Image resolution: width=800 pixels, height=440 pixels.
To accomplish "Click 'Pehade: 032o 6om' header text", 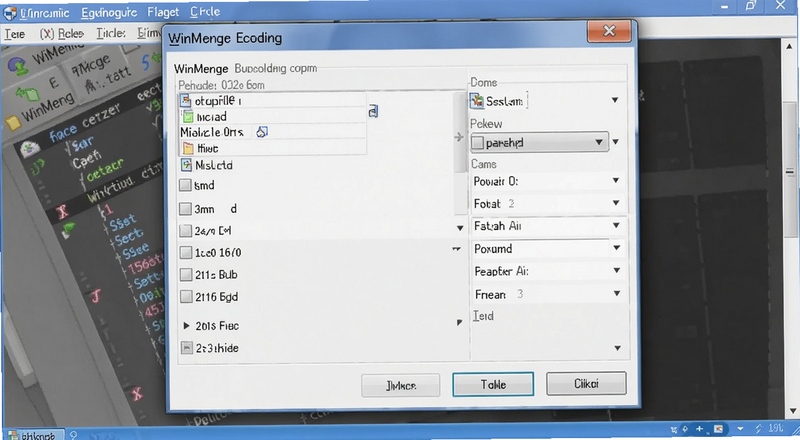I will [221, 85].
